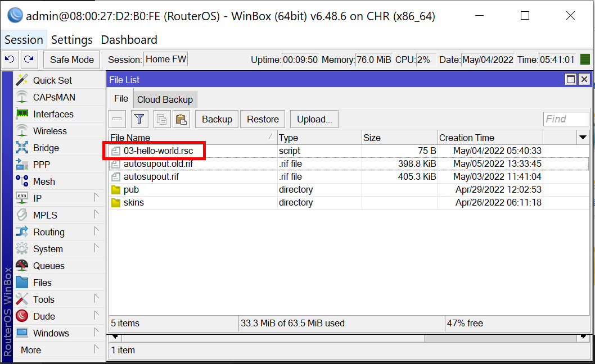
Task: Click the remove (minus) button in File List
Action: tap(118, 119)
